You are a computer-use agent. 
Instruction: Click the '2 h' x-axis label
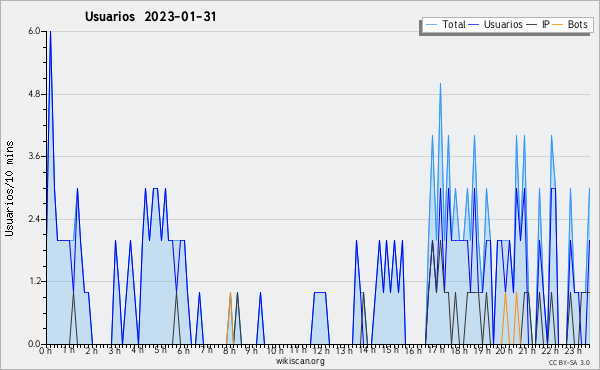[91, 350]
